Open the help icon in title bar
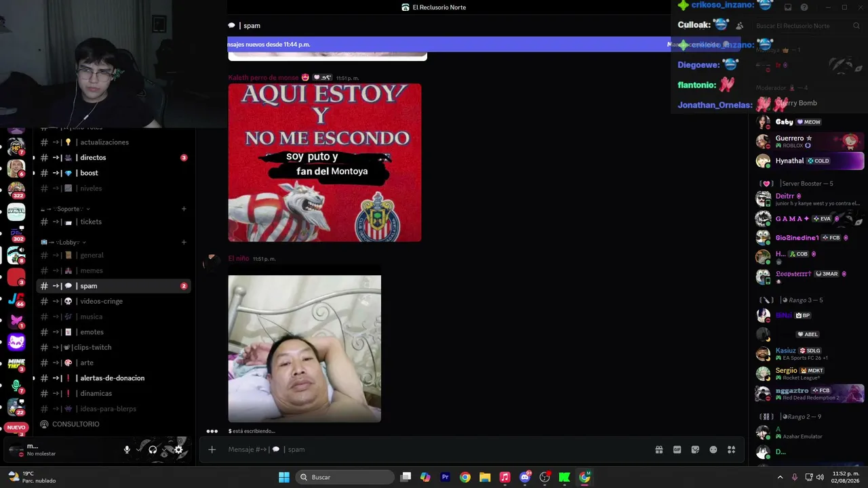This screenshot has height=488, width=868. (x=804, y=7)
